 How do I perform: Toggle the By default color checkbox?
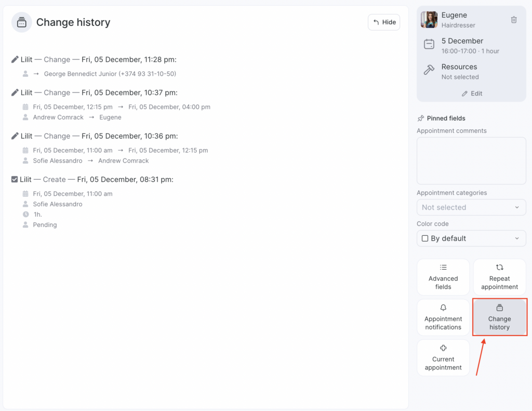pos(425,238)
